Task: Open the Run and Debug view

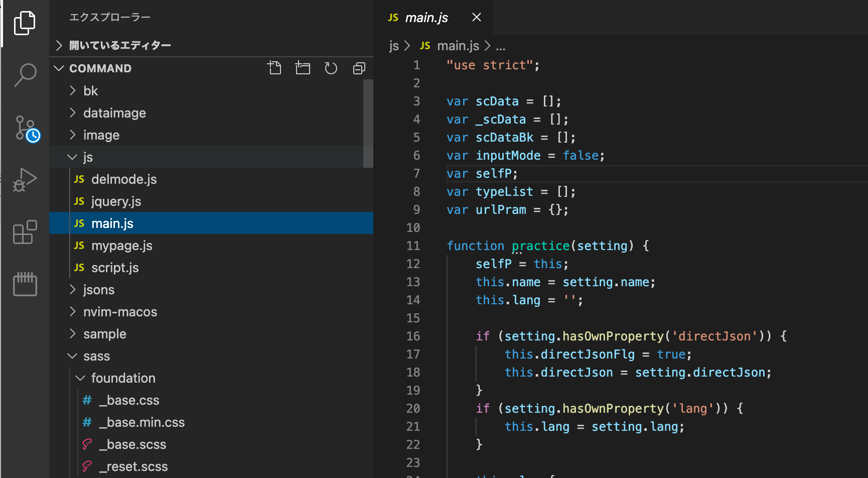Action: (x=25, y=180)
